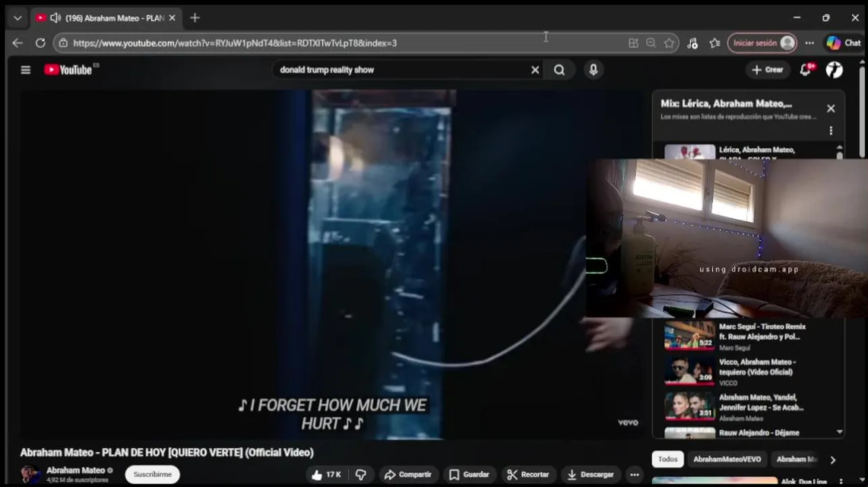This screenshot has height=487, width=868.
Task: Add this page to favorites with the star
Action: [x=669, y=43]
